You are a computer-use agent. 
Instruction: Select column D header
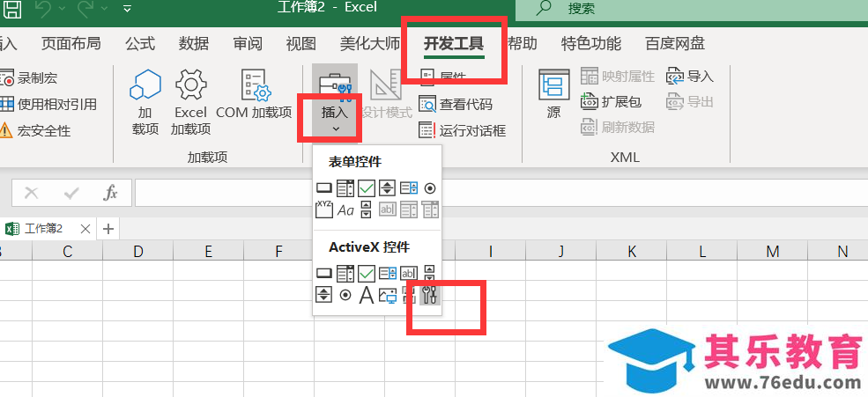(137, 252)
